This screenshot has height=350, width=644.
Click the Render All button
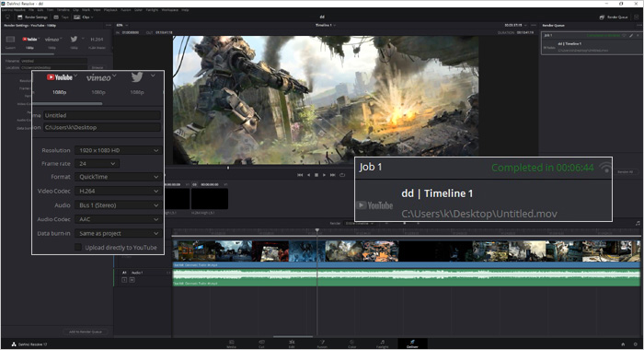[626, 171]
